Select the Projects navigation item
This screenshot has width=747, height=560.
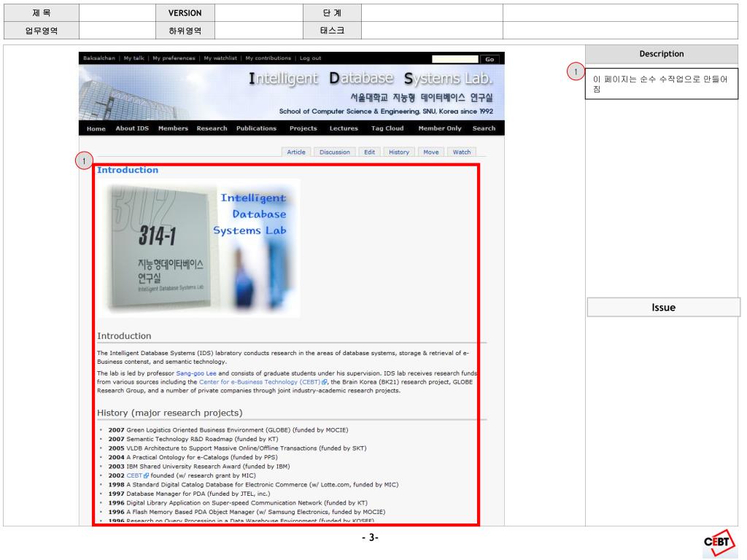click(303, 128)
